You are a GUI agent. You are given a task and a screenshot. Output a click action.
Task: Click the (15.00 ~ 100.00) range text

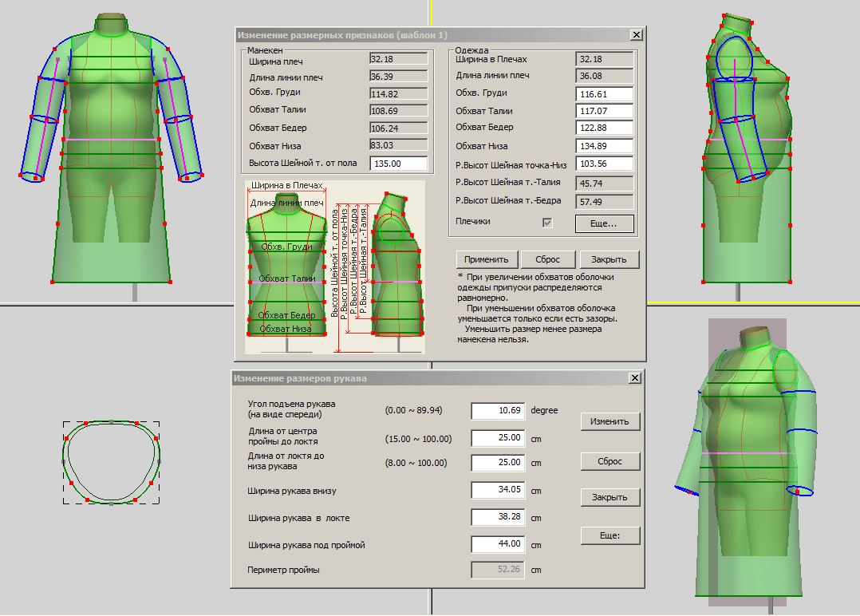click(419, 439)
